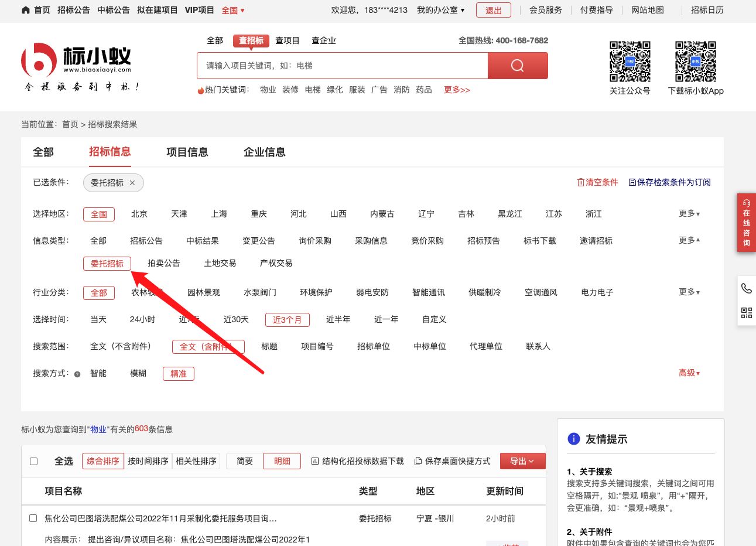Open the 我的办公室 dropdown menu

point(440,10)
